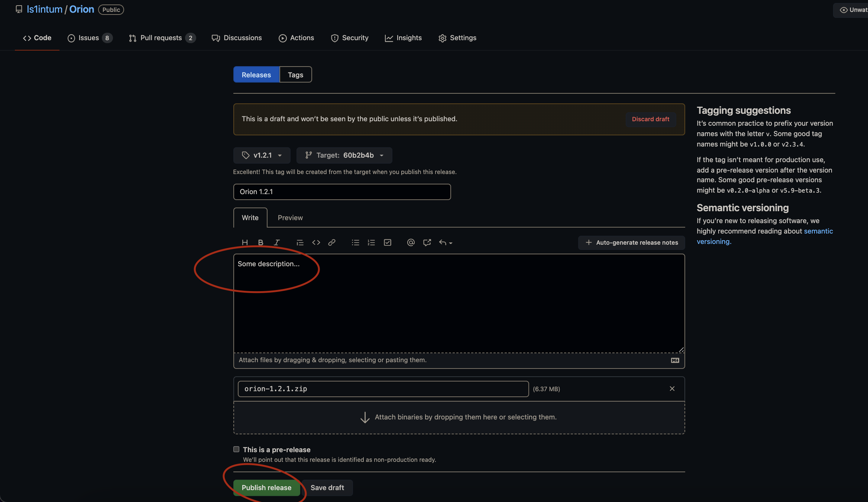The image size is (868, 502).
Task: Click the heading formatting icon
Action: pyautogui.click(x=244, y=242)
